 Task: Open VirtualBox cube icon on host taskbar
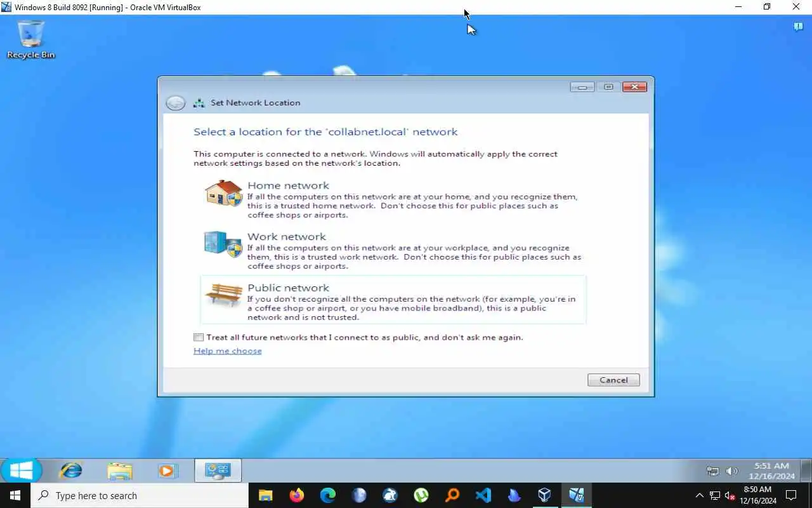[x=545, y=495]
